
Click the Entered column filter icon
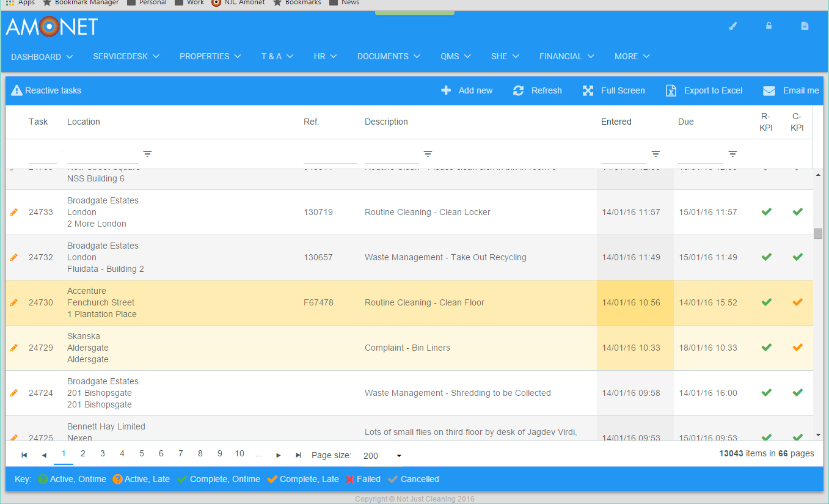(656, 154)
